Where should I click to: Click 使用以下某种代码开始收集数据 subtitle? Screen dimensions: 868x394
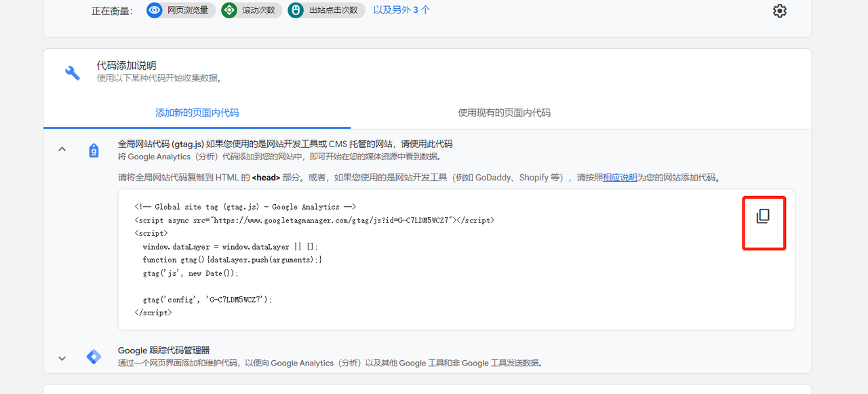(159, 78)
